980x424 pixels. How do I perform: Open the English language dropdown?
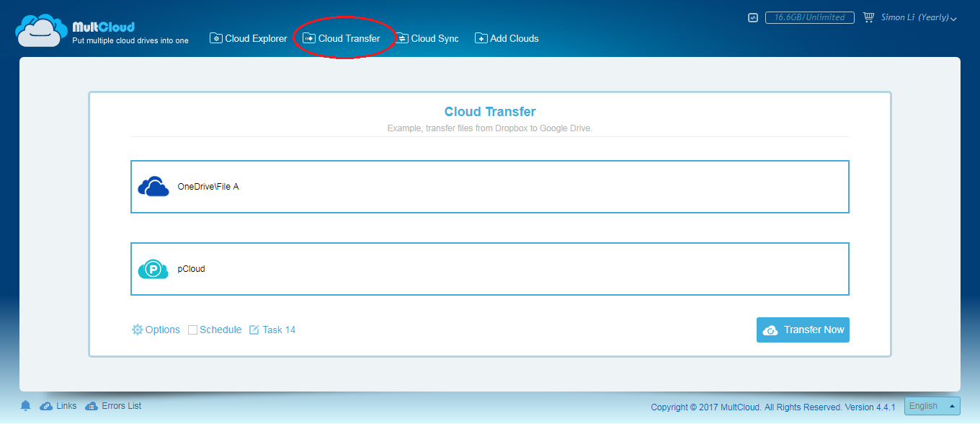[x=932, y=406]
